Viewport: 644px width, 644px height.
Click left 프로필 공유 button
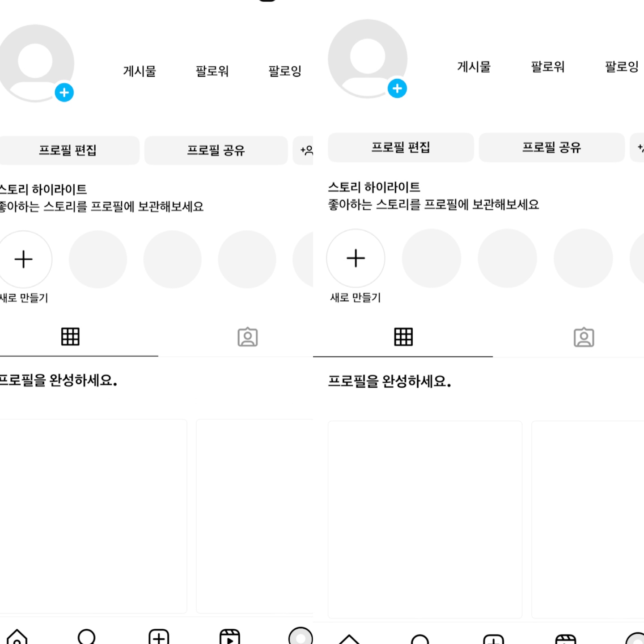[216, 150]
